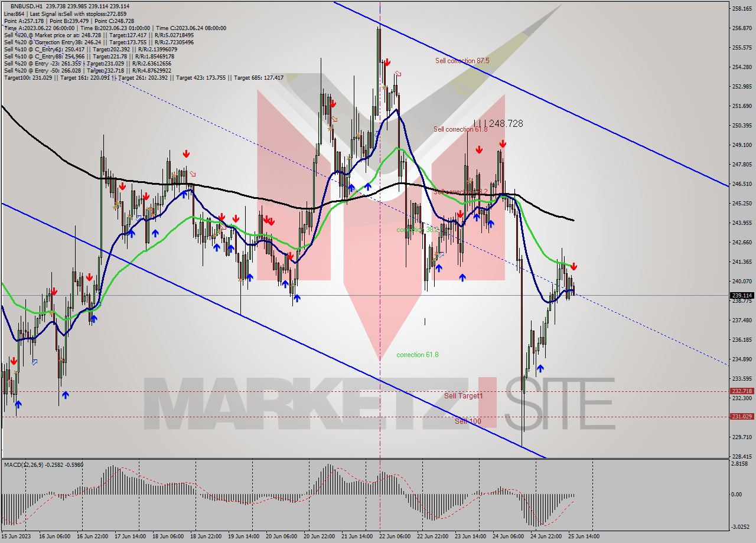Click the red 232.718 price level tag

742,391
